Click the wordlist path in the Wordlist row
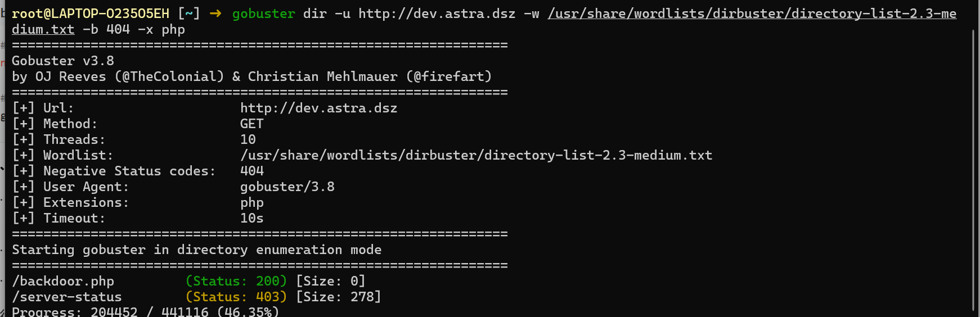This screenshot has width=980, height=317. (x=476, y=155)
